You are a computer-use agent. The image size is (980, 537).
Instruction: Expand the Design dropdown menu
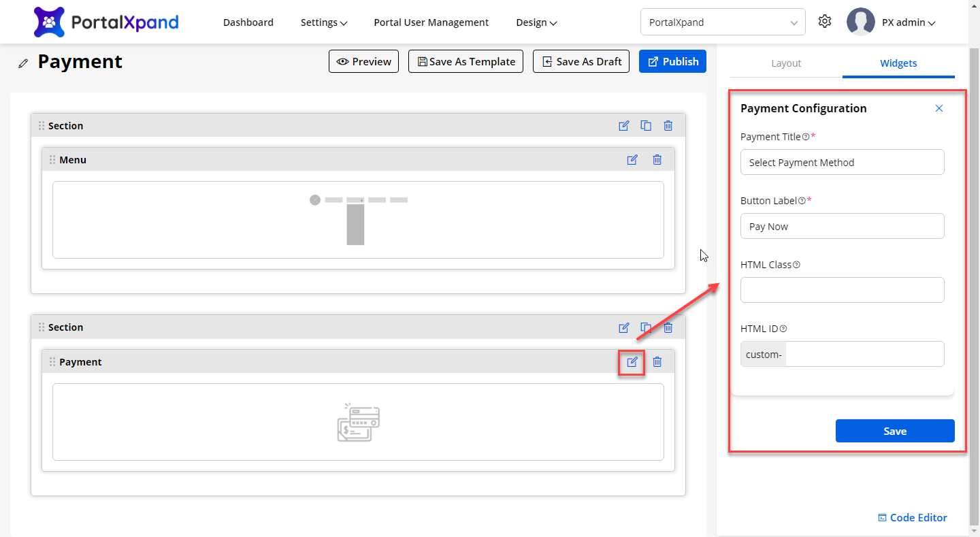pyautogui.click(x=536, y=22)
